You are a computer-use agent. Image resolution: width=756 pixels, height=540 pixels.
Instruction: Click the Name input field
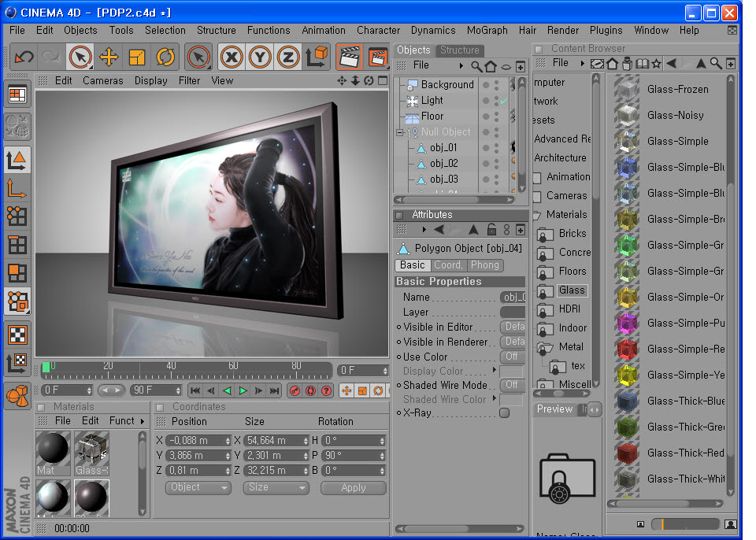[x=513, y=297]
